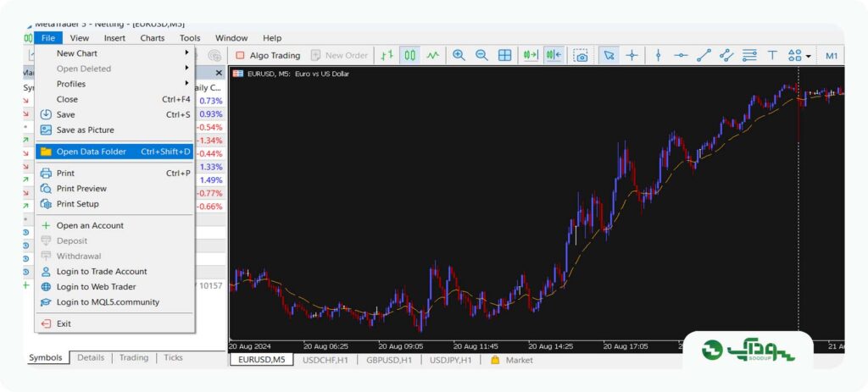The image size is (868, 392).
Task: Click the EURUSD chart title icon
Action: 237,73
